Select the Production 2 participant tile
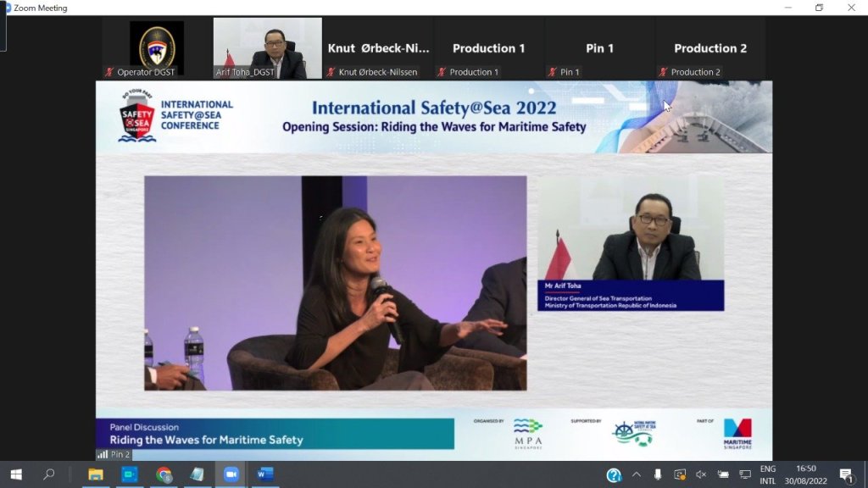Image resolution: width=868 pixels, height=488 pixels. [x=710, y=49]
